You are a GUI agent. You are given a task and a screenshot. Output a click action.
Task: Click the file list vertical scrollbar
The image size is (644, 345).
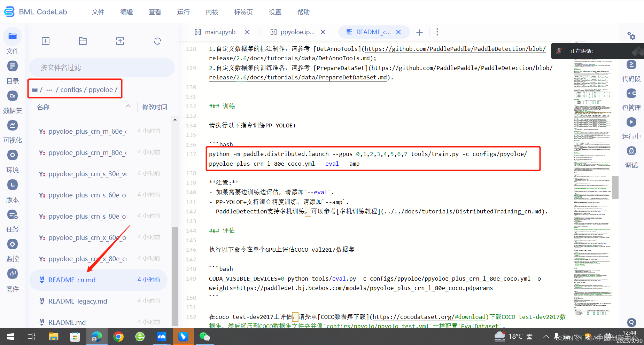coord(175,276)
